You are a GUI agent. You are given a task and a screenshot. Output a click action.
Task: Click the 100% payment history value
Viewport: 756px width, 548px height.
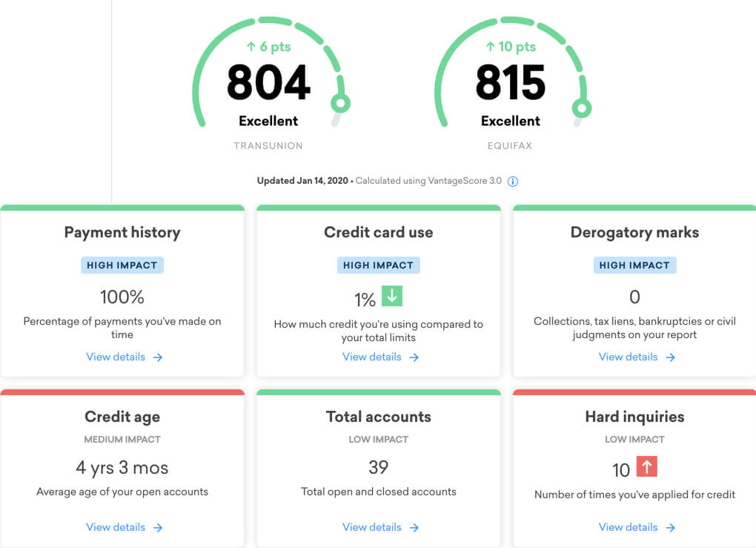(122, 297)
